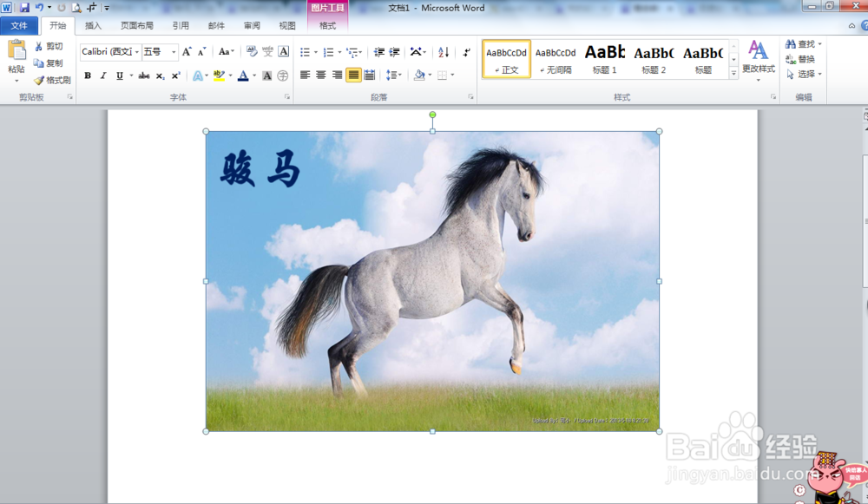Click the Copy (复制) icon
This screenshot has height=504, width=868.
[38, 62]
